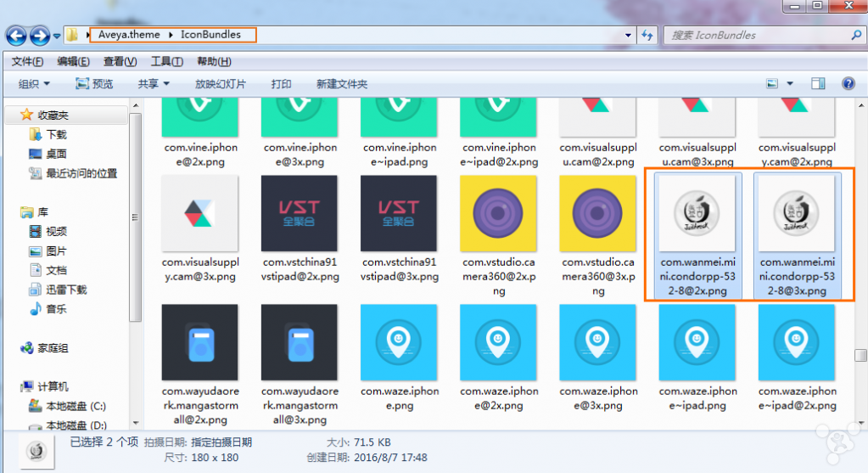Open the 编辑(E) menu
The image size is (868, 473).
coord(73,61)
